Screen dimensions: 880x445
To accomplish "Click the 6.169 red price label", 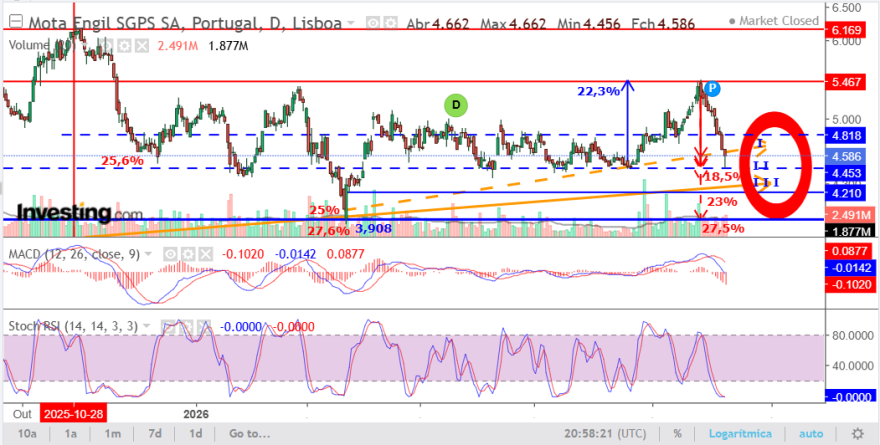I will click(x=849, y=29).
